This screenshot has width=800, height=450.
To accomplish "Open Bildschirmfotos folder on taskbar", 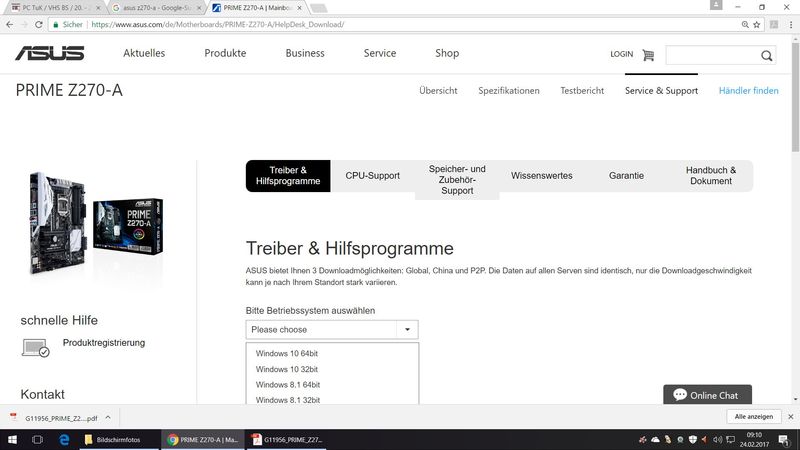I will (118, 439).
